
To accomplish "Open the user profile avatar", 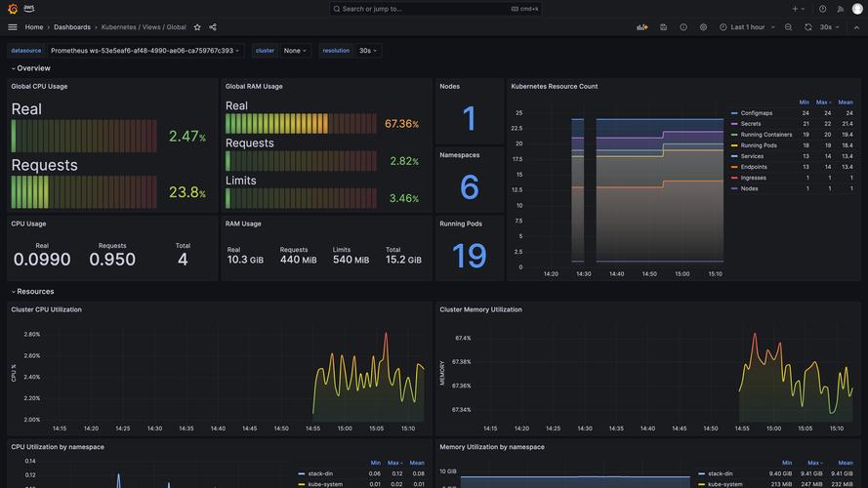I will point(857,9).
